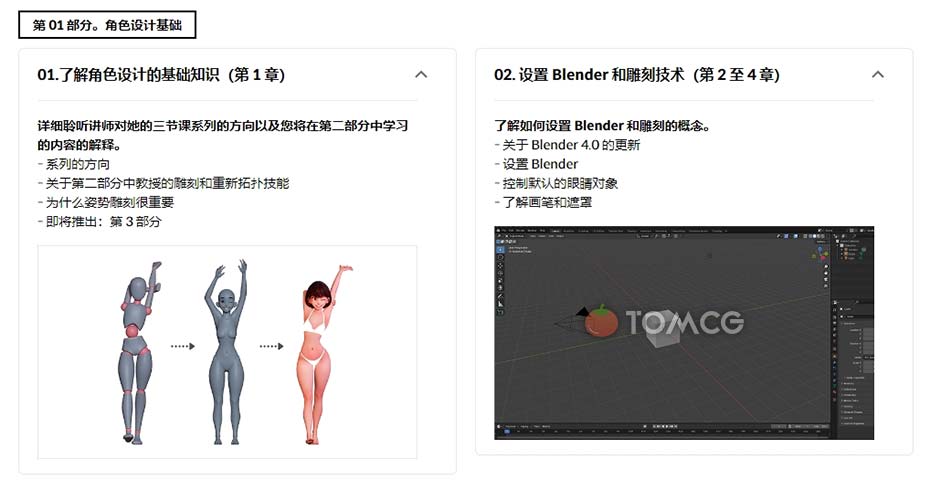930x495 pixels.
Task: Click the line 了解画笔和遮罩
Action: (543, 202)
